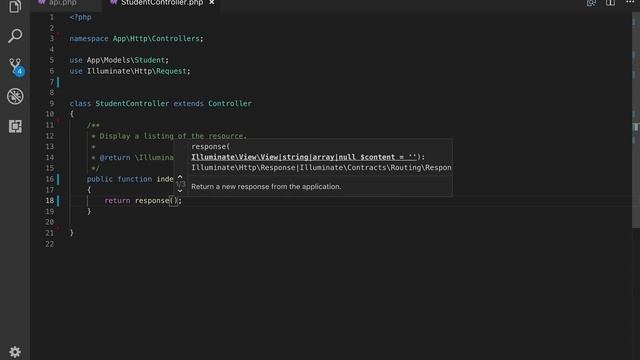Screen dimensions: 640x360
Task: Click the 'Controller' parent class name
Action: [x=230, y=103]
